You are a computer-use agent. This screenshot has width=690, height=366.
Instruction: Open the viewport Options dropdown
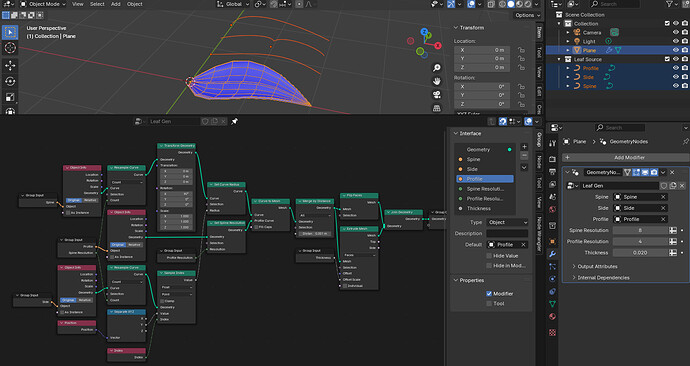point(527,15)
